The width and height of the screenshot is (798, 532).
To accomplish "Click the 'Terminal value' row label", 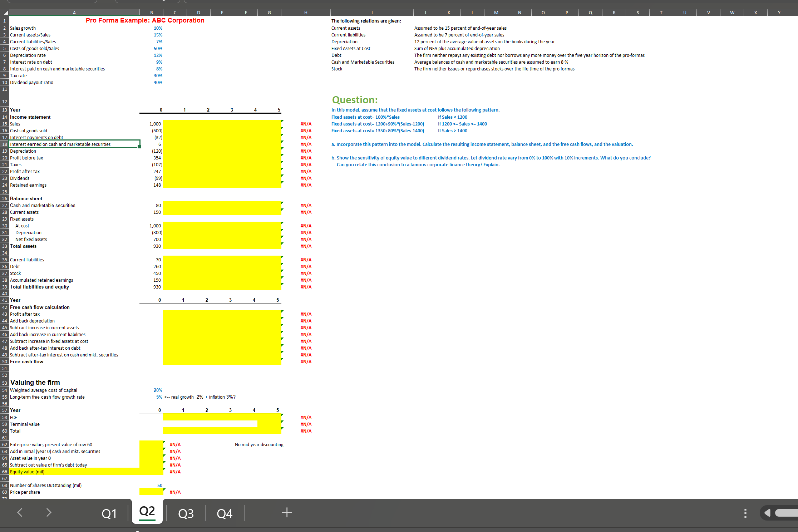I will [25, 424].
